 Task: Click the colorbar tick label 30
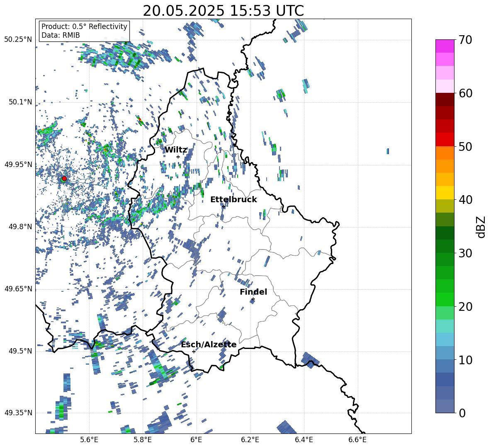pos(465,253)
